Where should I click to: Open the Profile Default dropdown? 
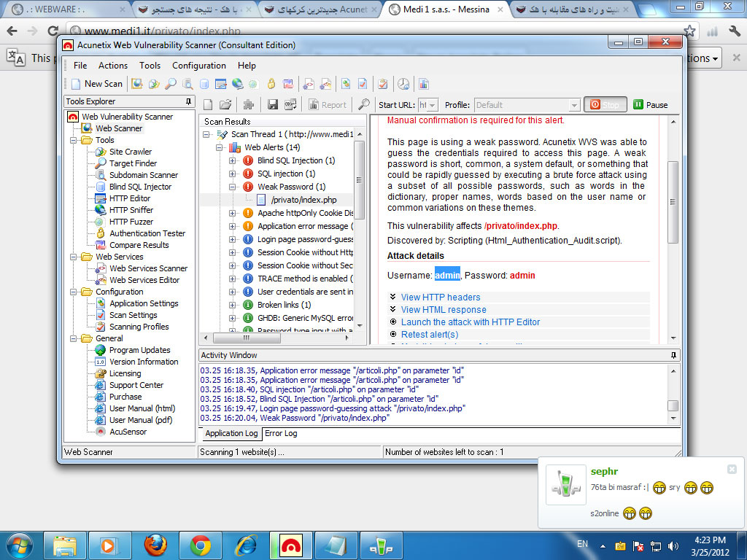(574, 105)
